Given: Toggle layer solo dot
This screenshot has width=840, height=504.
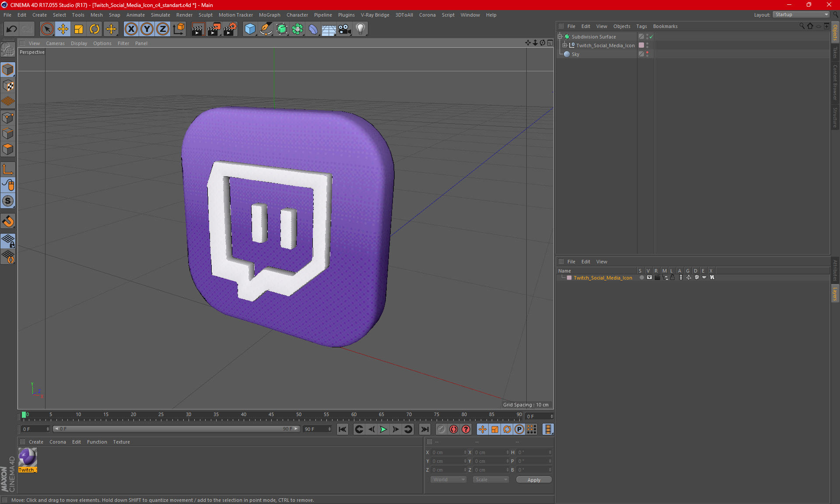Looking at the screenshot, I should pos(641,277).
